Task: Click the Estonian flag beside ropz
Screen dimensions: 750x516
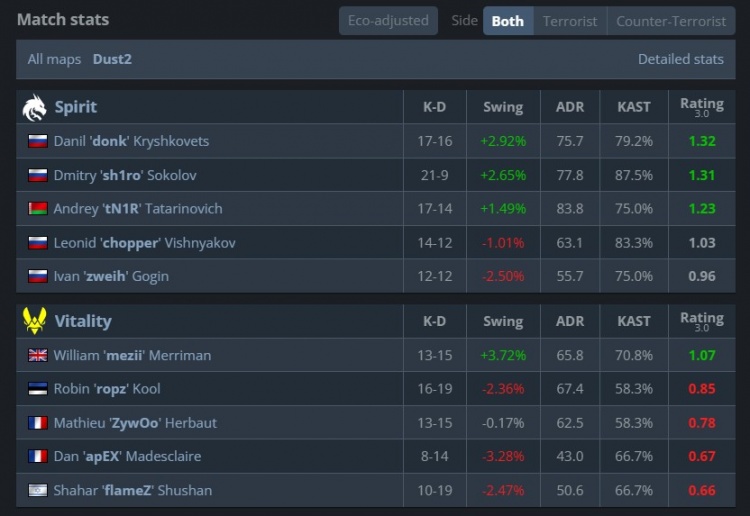Action: point(38,389)
